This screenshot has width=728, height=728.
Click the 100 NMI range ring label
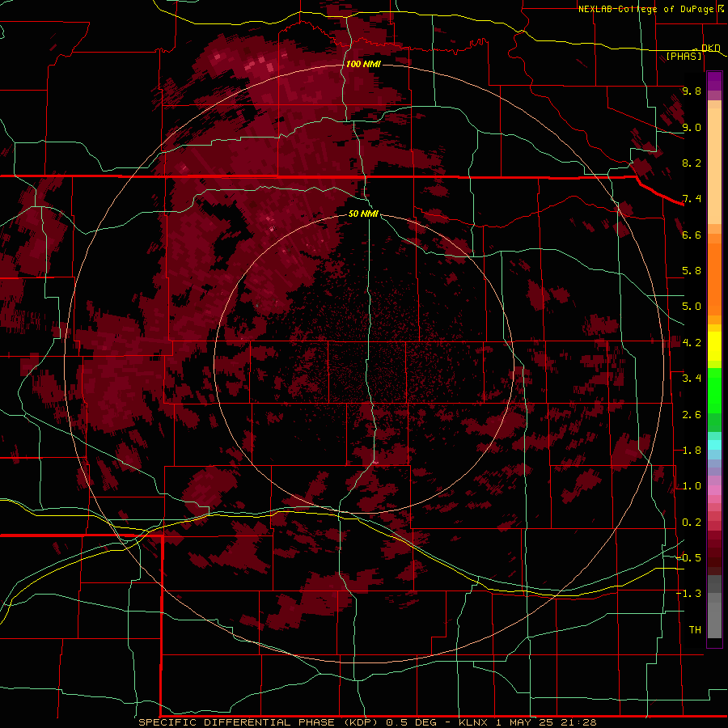[x=363, y=64]
